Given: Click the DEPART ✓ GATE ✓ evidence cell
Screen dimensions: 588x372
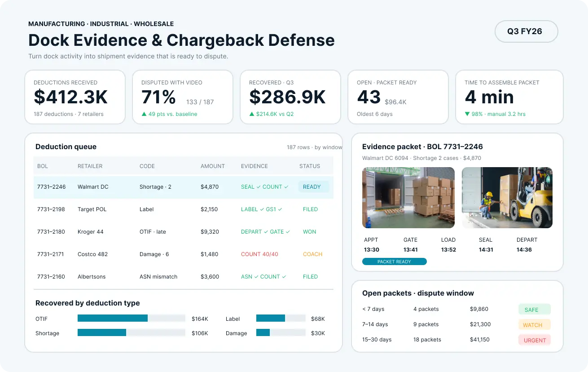Looking at the screenshot, I should 265,232.
